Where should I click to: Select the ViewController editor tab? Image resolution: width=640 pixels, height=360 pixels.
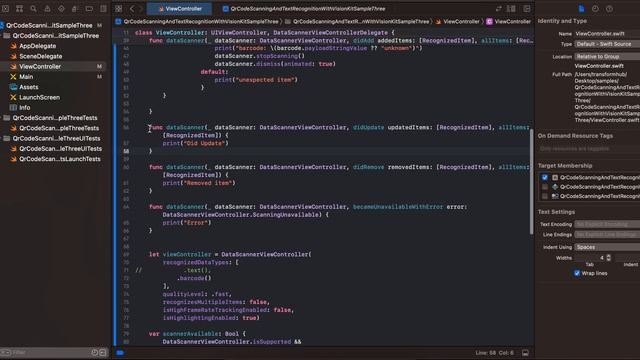click(180, 9)
